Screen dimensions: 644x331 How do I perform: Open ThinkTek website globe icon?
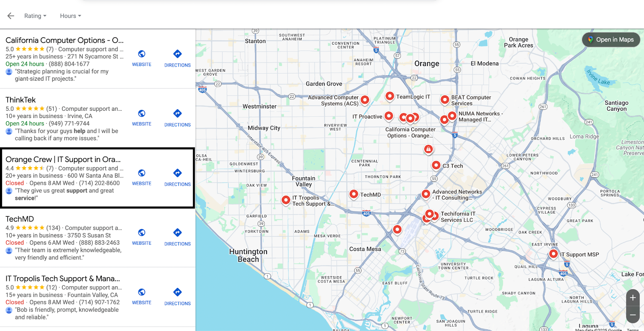(142, 114)
